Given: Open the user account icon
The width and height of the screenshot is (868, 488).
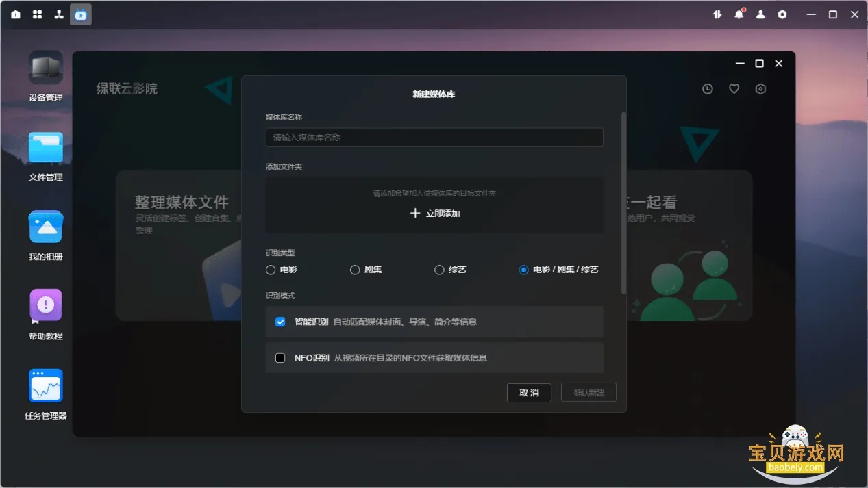Looking at the screenshot, I should (x=760, y=14).
